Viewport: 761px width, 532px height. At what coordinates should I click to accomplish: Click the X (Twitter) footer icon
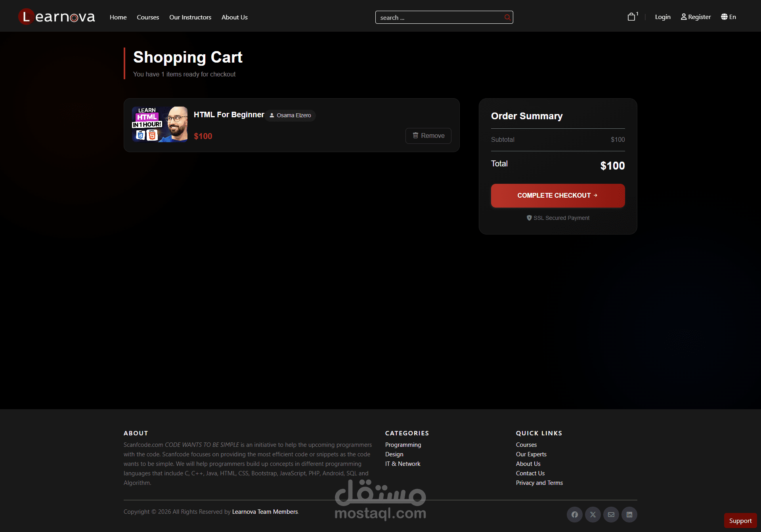[593, 515]
